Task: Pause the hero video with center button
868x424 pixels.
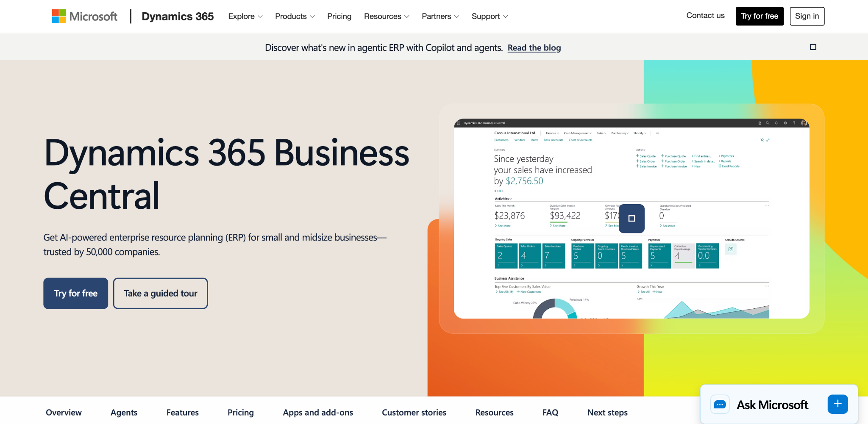Action: tap(632, 219)
